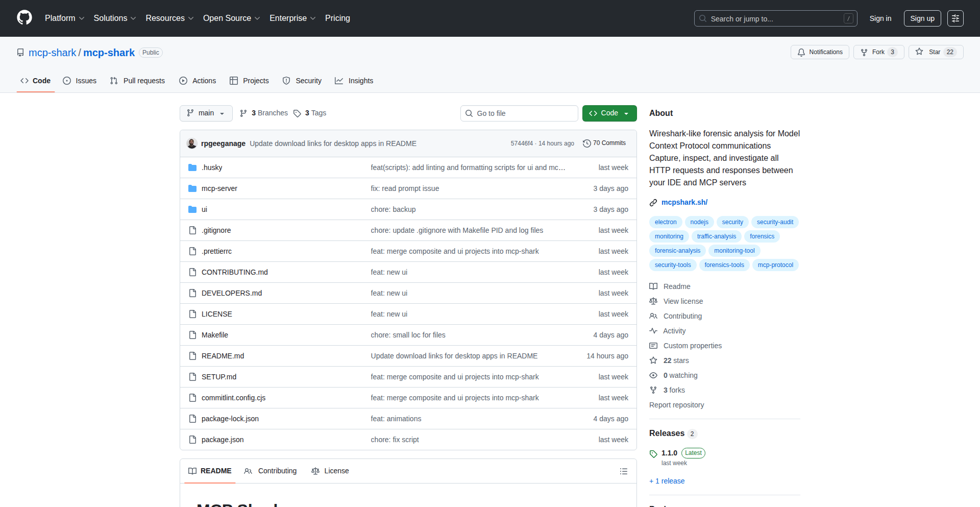Expand the main branch dropdown
Image resolution: width=980 pixels, height=507 pixels.
click(x=206, y=113)
